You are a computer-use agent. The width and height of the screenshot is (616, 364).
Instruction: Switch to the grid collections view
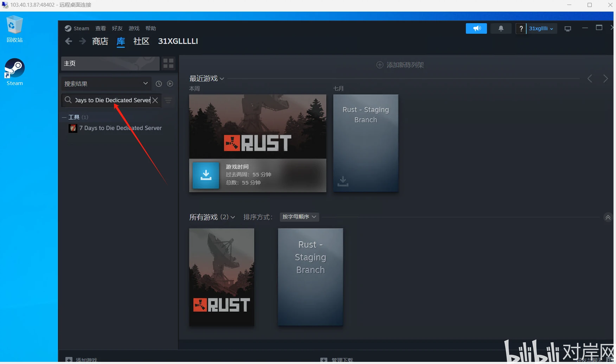pos(168,63)
